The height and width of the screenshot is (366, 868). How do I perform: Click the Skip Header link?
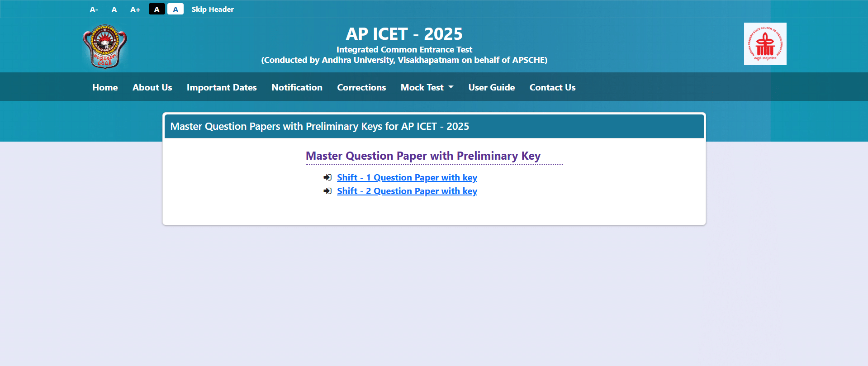(x=213, y=9)
